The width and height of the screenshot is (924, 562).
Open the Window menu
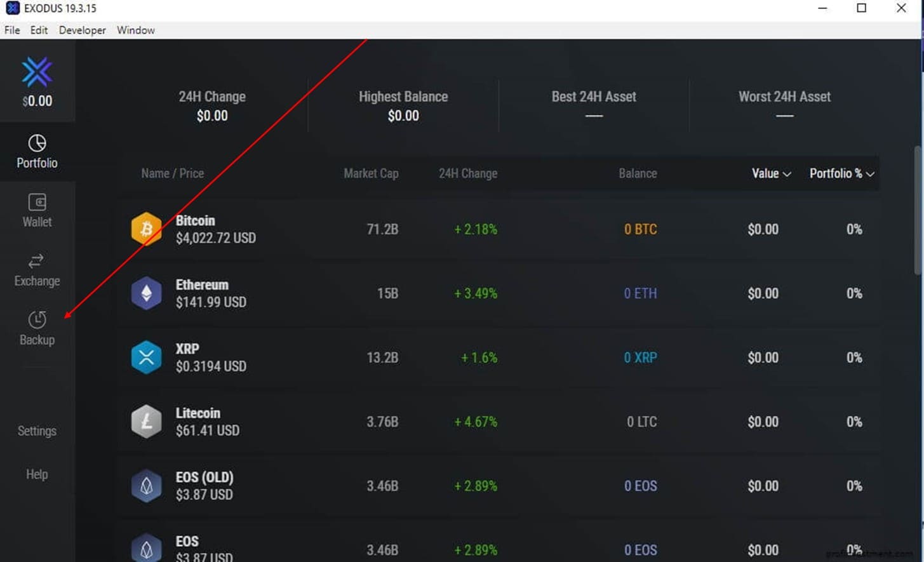(136, 30)
